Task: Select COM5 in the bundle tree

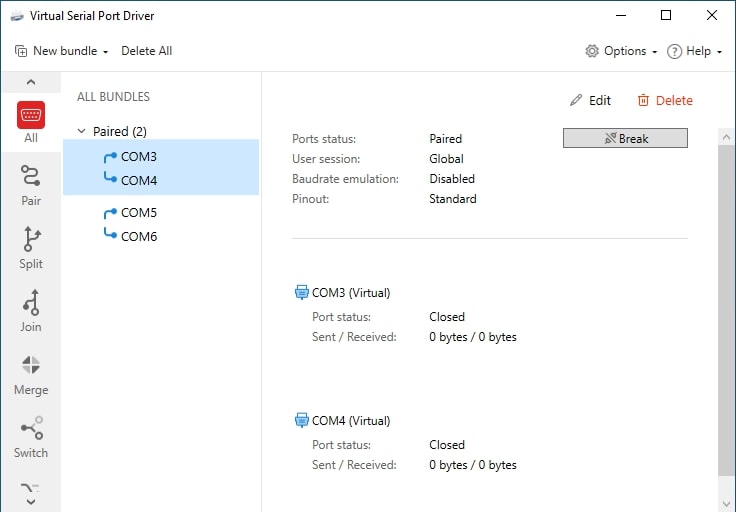Action: (x=139, y=213)
